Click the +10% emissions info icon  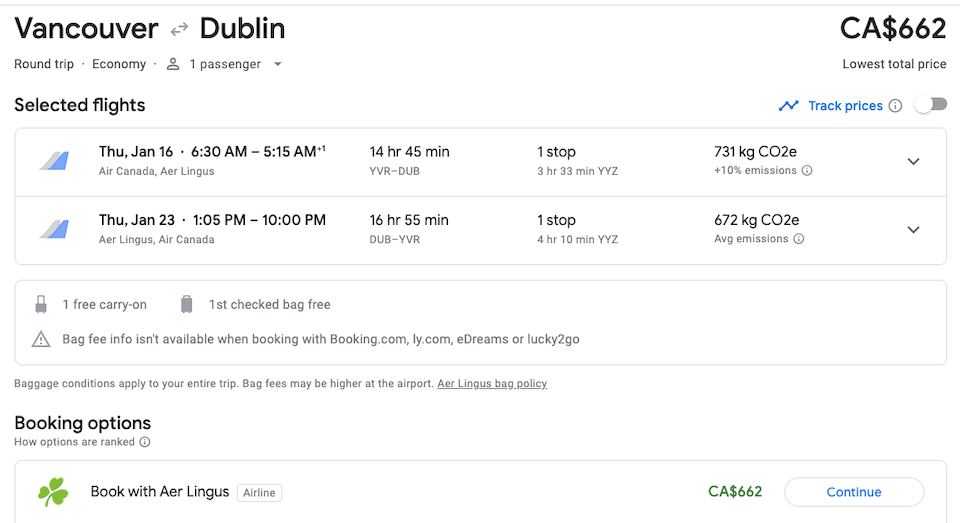pyautogui.click(x=807, y=171)
